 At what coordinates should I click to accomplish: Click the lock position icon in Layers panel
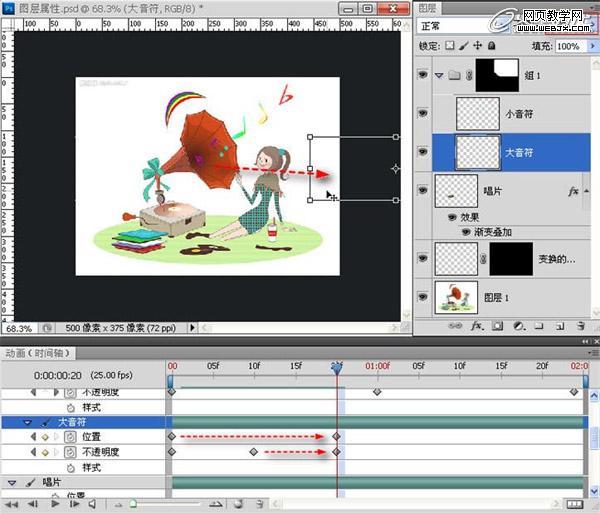[x=476, y=46]
